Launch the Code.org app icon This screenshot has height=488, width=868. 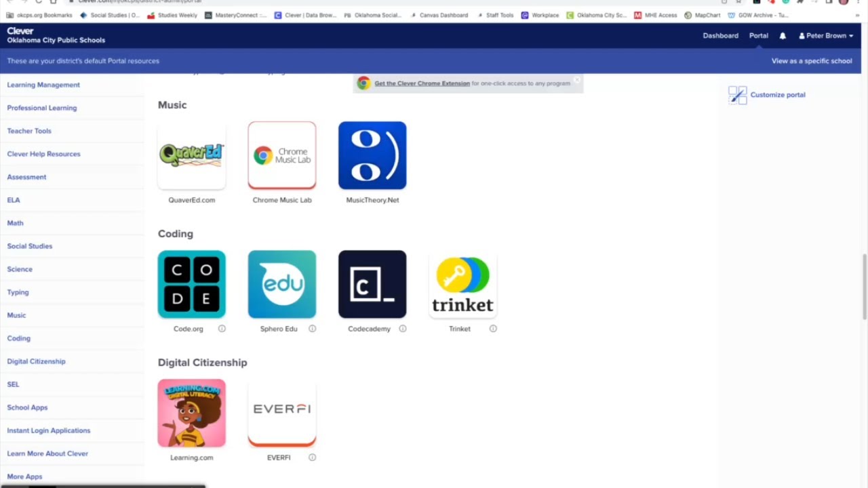pyautogui.click(x=192, y=284)
